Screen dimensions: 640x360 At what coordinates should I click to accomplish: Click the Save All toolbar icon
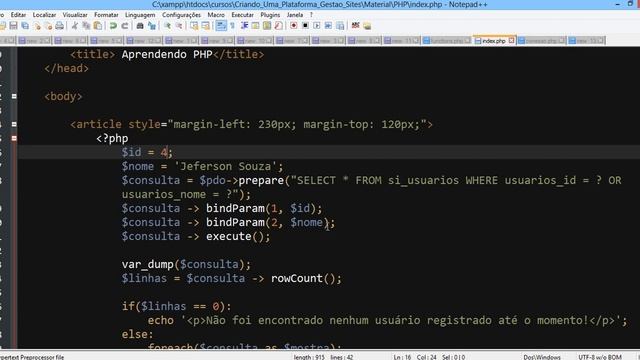click(25, 26)
